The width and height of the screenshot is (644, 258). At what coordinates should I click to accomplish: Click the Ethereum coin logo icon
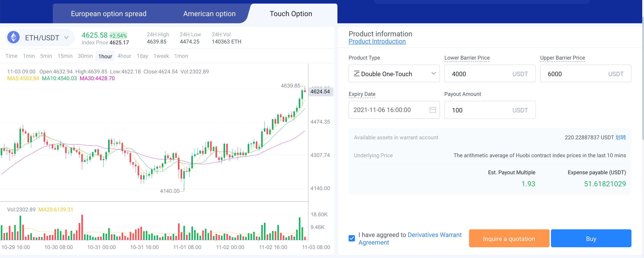pyautogui.click(x=13, y=38)
